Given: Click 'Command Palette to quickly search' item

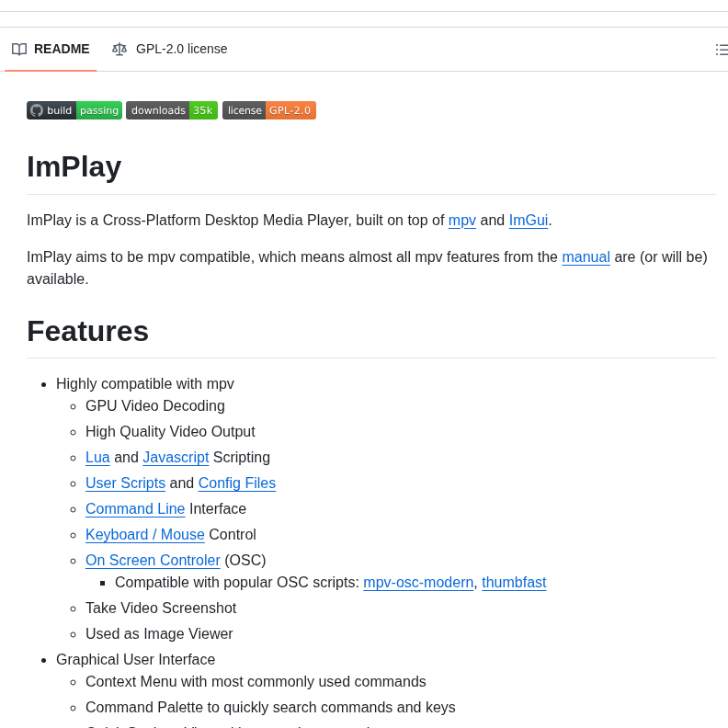Looking at the screenshot, I should click(270, 707).
